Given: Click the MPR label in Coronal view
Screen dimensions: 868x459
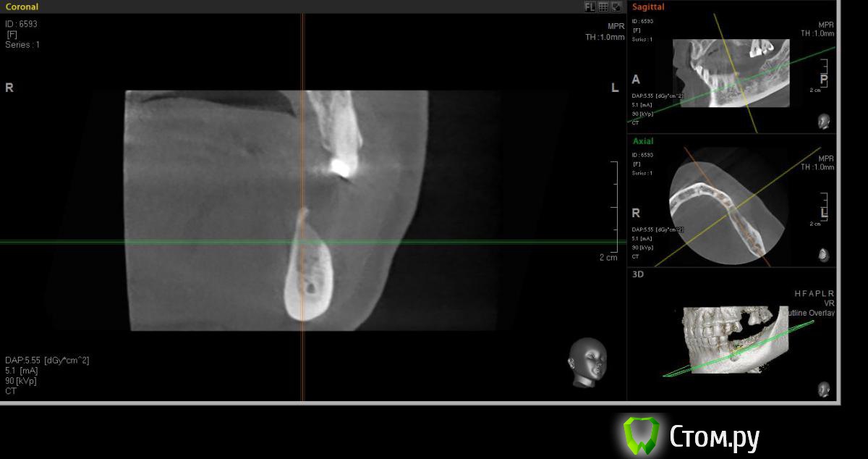Looking at the screenshot, I should pyautogui.click(x=616, y=26).
